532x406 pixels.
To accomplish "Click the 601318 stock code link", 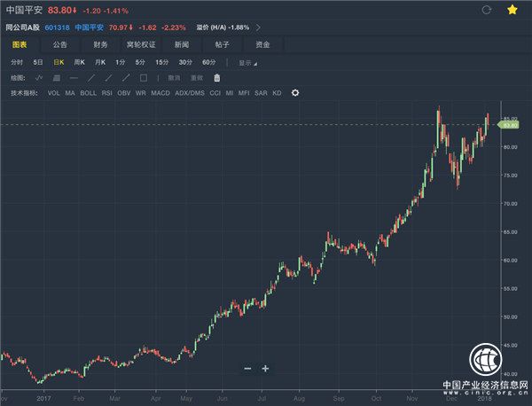I will 56,27.
